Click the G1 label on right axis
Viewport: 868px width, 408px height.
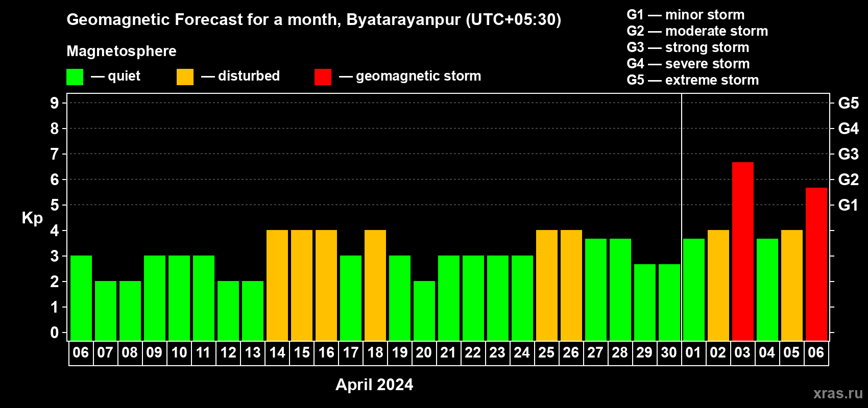click(x=848, y=205)
